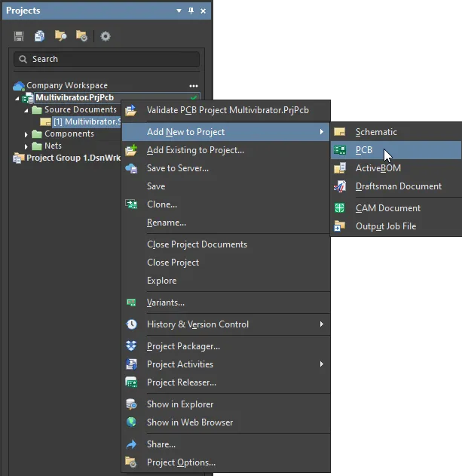Click the Search field in Projects panel

point(107,59)
